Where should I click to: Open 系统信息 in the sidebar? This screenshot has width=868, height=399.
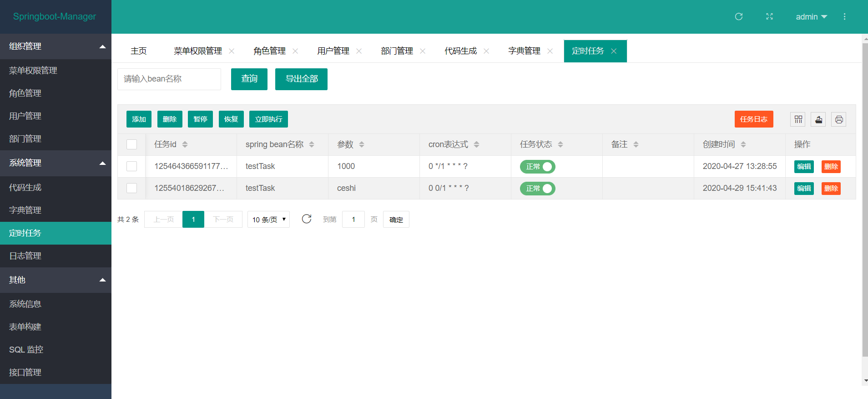(56, 304)
